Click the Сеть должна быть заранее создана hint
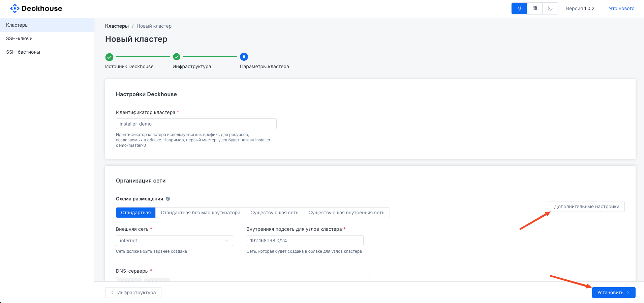644x303 pixels. tap(151, 251)
